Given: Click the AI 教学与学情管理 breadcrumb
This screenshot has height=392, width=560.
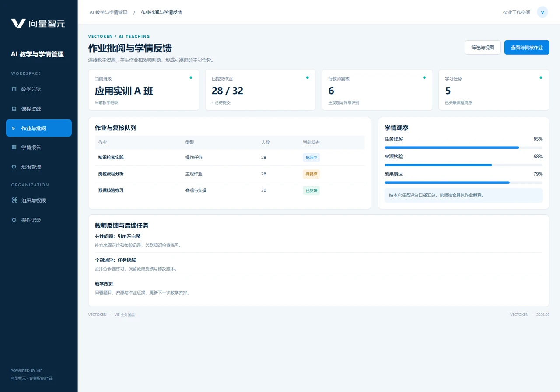Looking at the screenshot, I should point(108,12).
